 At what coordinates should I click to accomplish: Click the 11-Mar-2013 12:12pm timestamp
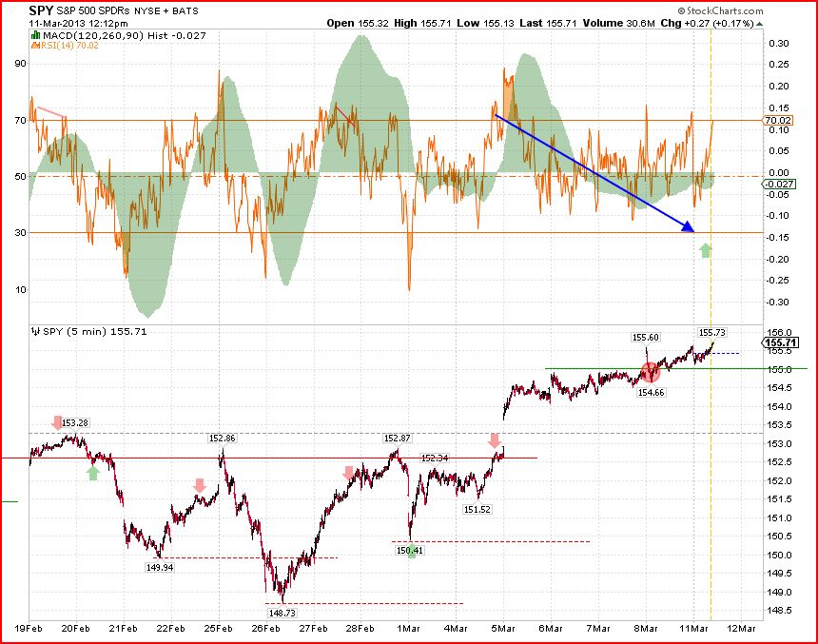[x=79, y=24]
